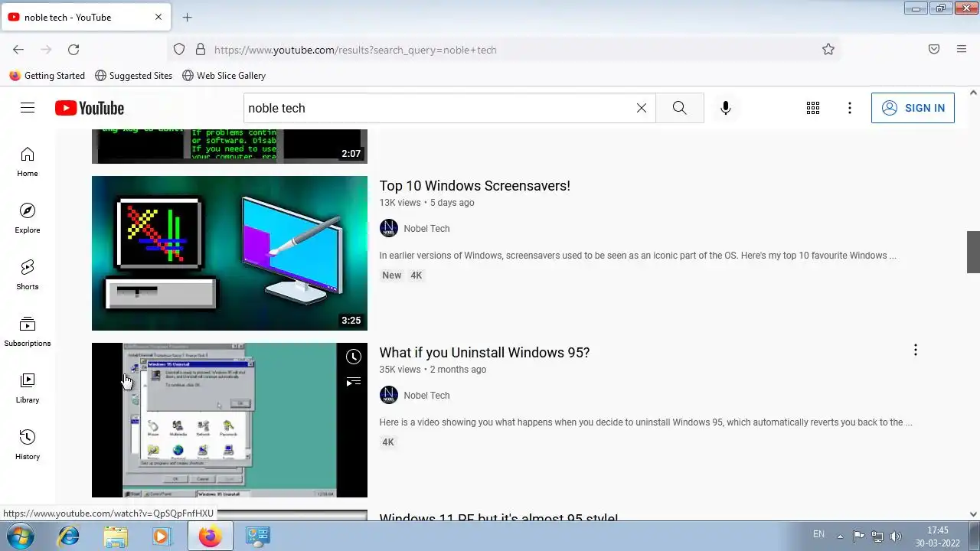Click the magnifier search button

679,108
